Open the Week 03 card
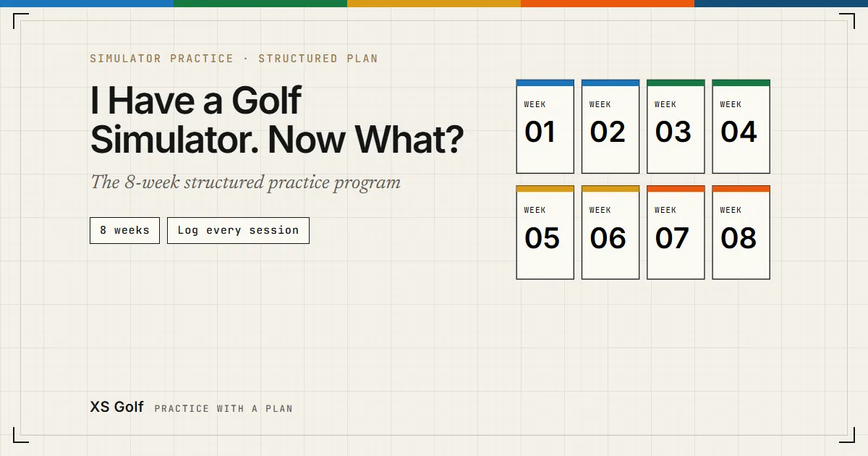The height and width of the screenshot is (456, 868). [x=676, y=127]
